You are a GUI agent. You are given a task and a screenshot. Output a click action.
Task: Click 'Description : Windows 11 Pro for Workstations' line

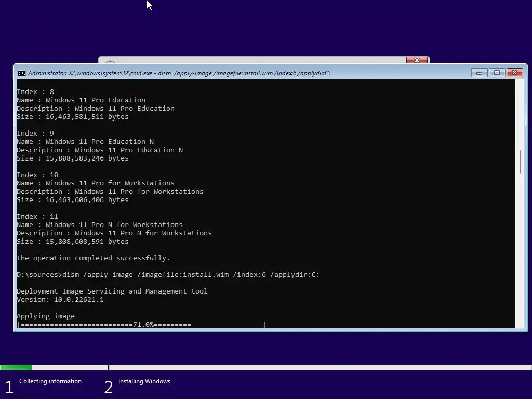click(x=110, y=192)
